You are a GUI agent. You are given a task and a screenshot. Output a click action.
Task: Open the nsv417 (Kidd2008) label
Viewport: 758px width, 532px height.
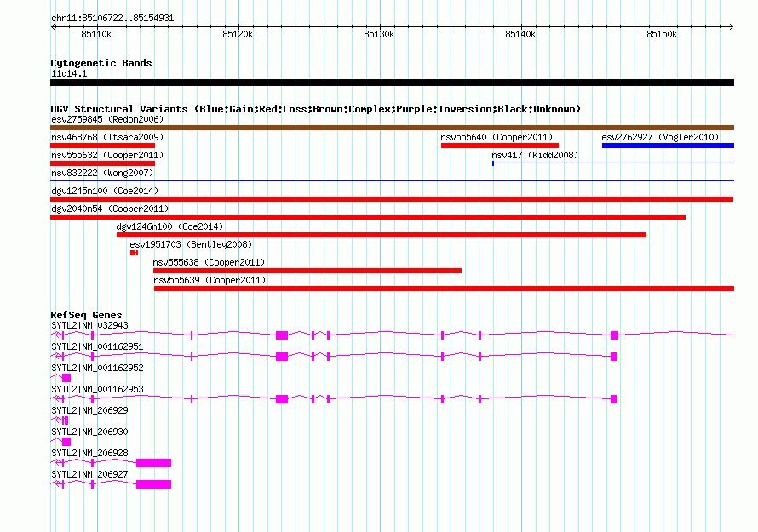(x=535, y=155)
